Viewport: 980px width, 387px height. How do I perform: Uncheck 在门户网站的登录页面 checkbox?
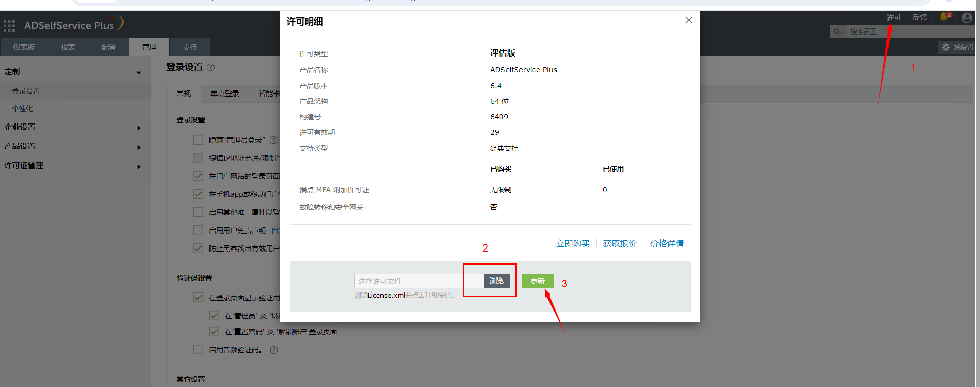coord(198,176)
